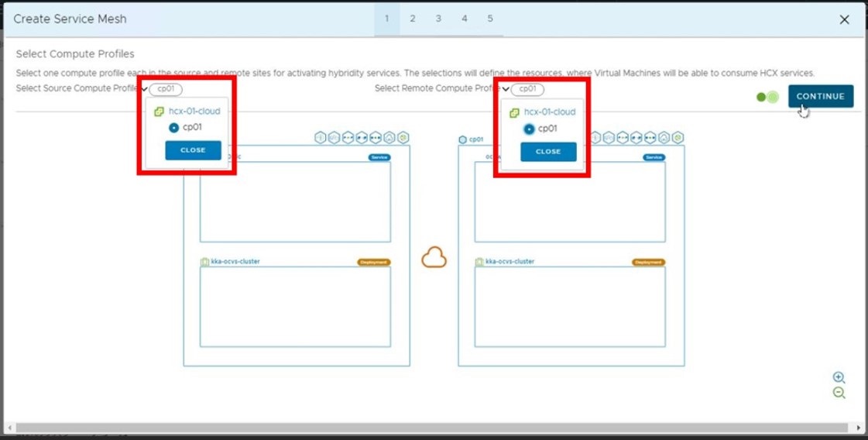
Task: Toggle the green switch beside Continue
Action: (767, 97)
